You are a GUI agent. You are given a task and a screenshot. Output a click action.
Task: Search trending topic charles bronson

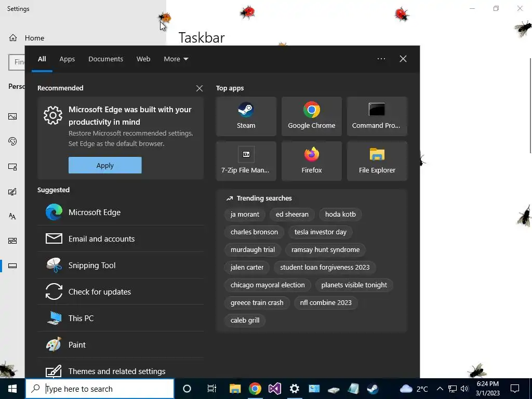(x=254, y=232)
